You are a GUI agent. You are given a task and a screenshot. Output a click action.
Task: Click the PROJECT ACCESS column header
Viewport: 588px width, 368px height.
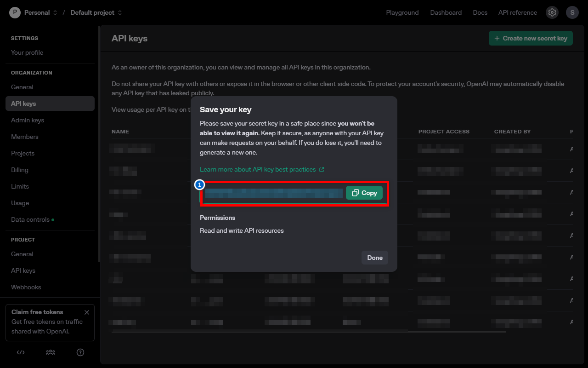pyautogui.click(x=444, y=132)
